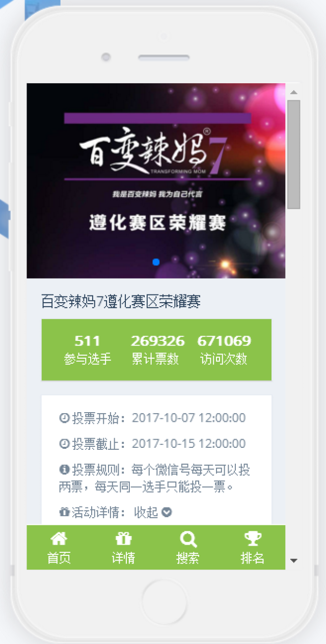Click the gray scrollbar thumb
Screen dimensions: 326x644
pyautogui.click(x=293, y=154)
